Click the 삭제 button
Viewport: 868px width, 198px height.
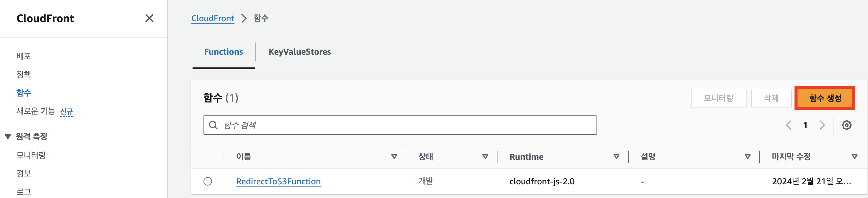tap(771, 98)
